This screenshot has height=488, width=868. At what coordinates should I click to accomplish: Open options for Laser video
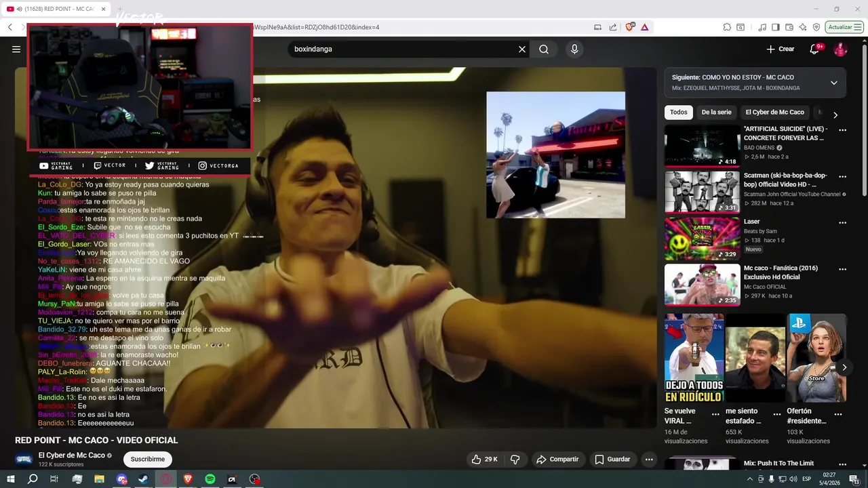pyautogui.click(x=843, y=222)
